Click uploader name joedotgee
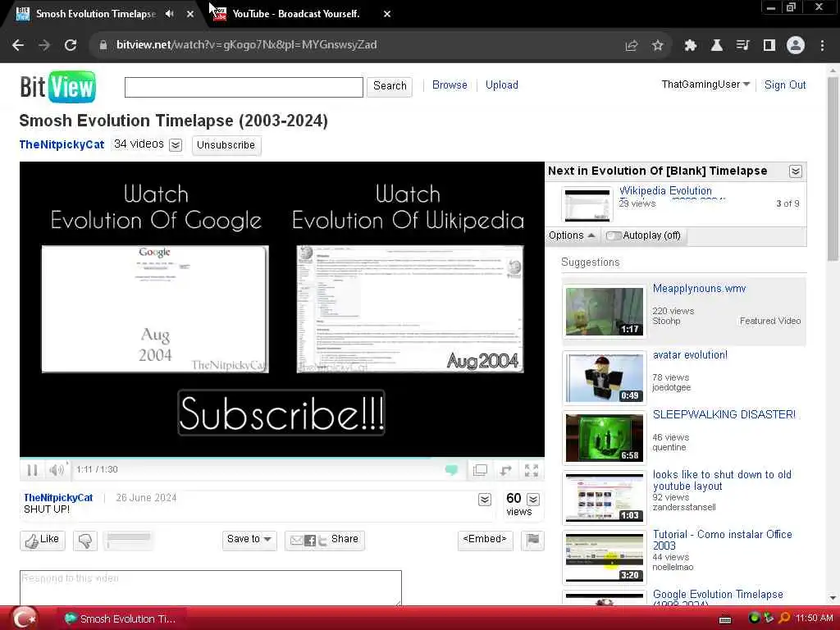 tap(671, 387)
